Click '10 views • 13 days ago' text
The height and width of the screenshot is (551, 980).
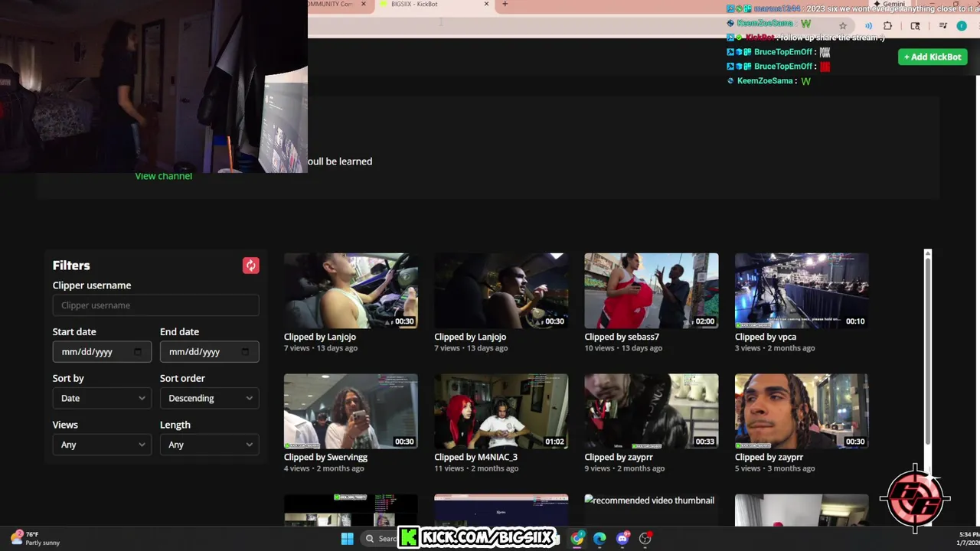pos(623,348)
